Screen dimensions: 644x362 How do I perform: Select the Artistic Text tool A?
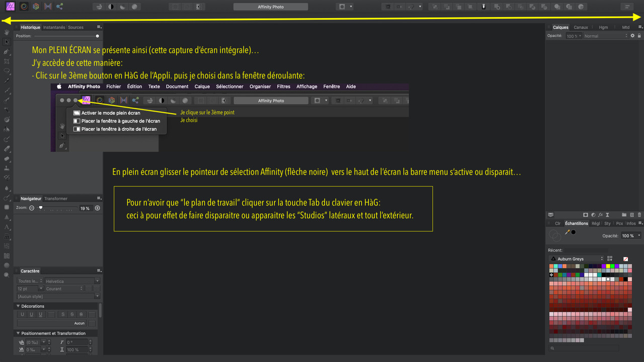click(x=7, y=227)
